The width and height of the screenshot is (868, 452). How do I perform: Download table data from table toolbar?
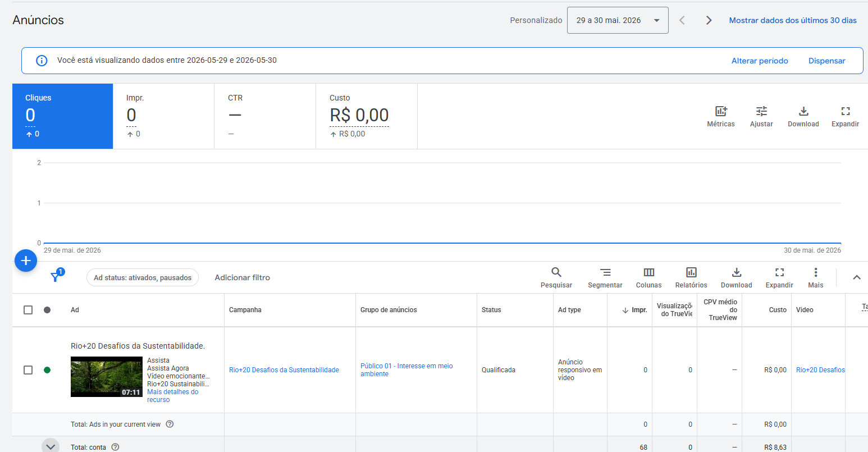(737, 278)
